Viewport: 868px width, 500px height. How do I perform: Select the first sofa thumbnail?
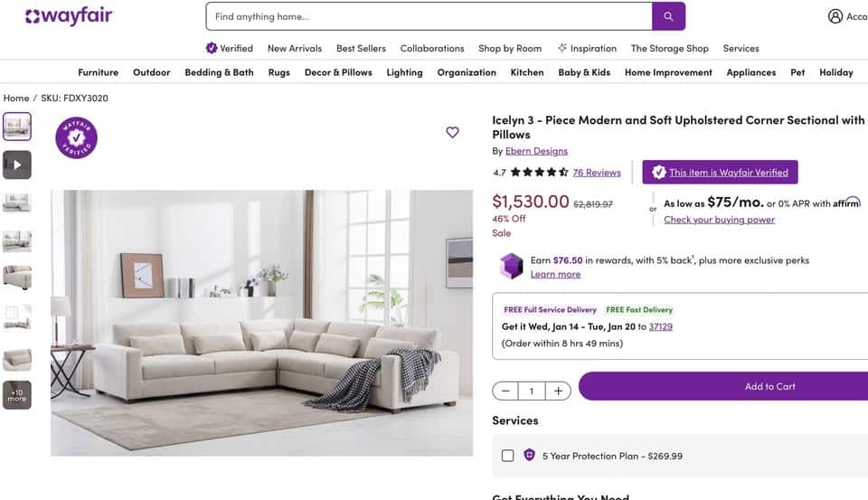tap(17, 127)
